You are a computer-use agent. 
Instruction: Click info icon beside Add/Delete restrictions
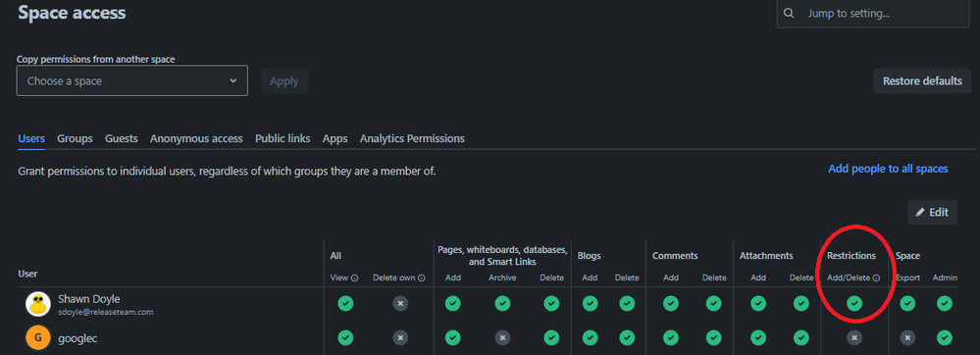[x=876, y=279]
